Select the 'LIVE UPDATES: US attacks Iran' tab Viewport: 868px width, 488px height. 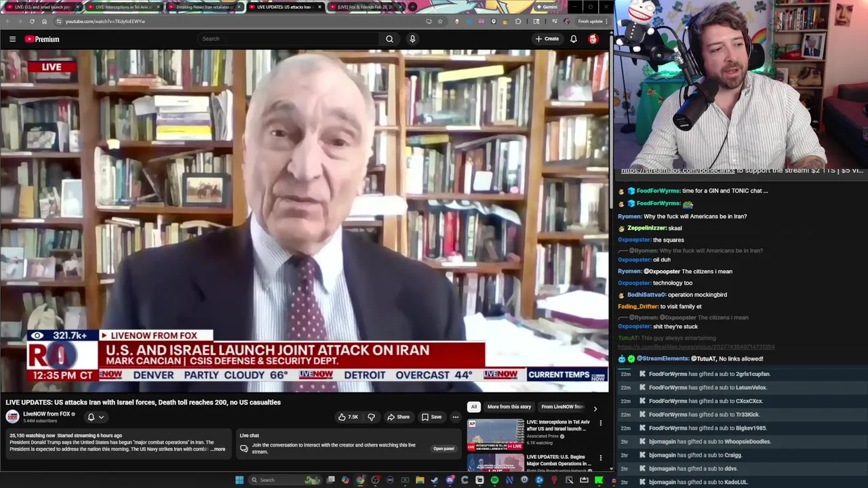click(283, 7)
